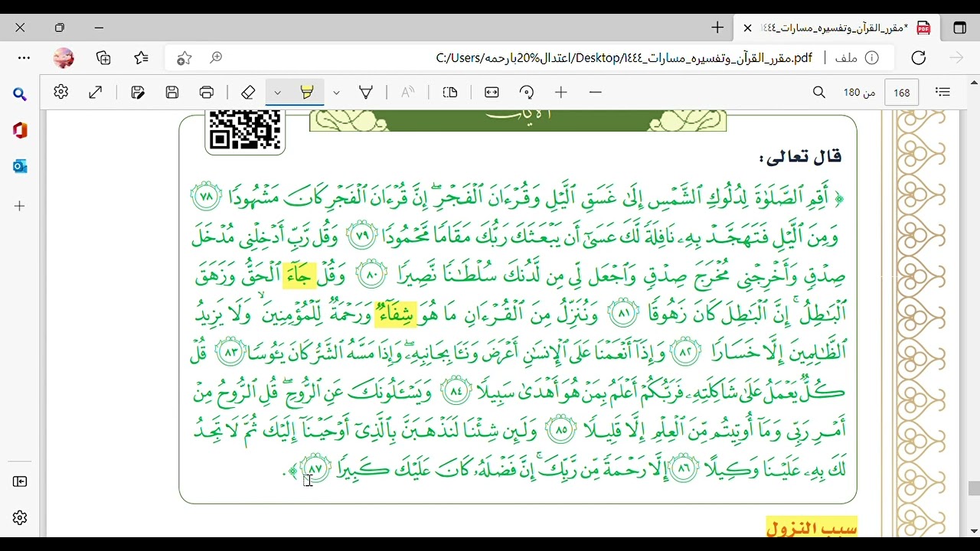The width and height of the screenshot is (980, 551).
Task: Click the highlighted word جاء
Action: pyautogui.click(x=299, y=275)
